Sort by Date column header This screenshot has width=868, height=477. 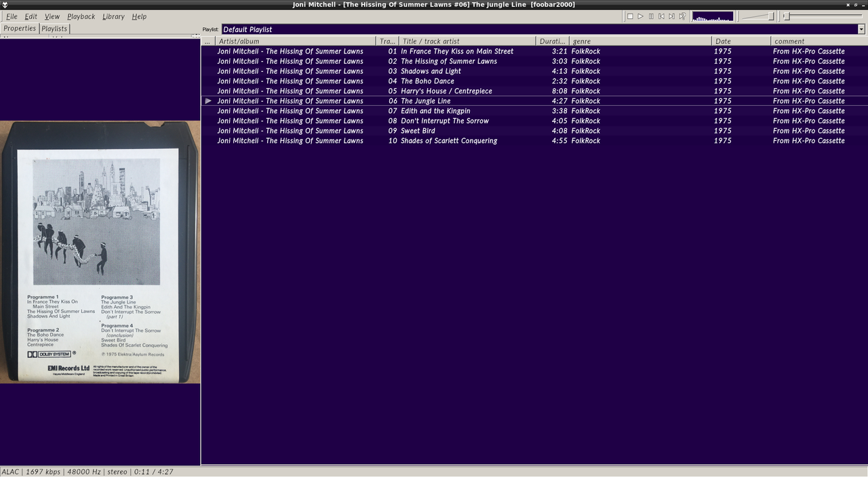[741, 41]
